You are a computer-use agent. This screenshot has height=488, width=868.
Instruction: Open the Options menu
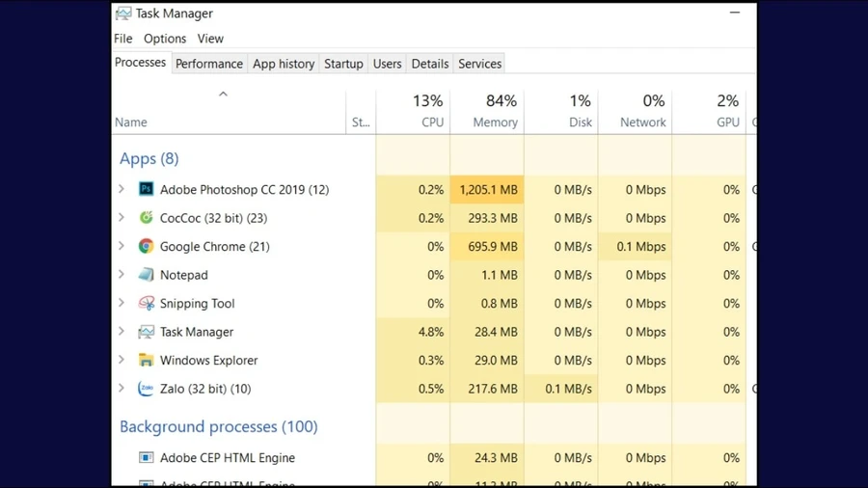coord(165,39)
